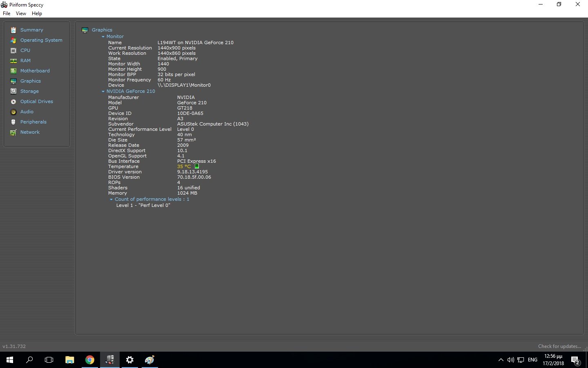Viewport: 588px width, 368px height.
Task: Select the monitor name L194WT value
Action: pyautogui.click(x=196, y=43)
